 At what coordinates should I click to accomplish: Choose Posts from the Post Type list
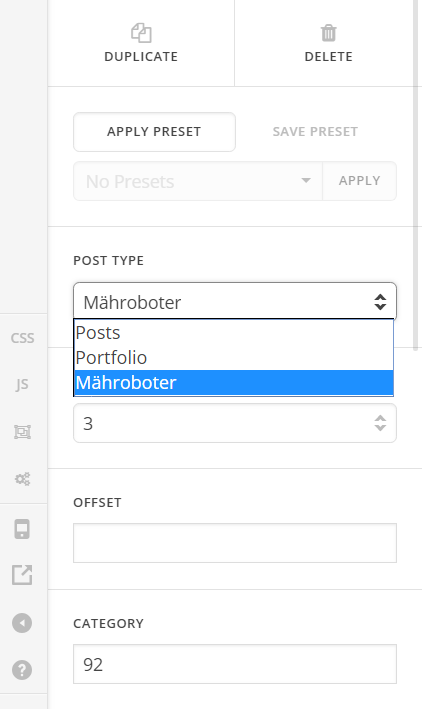[x=234, y=333]
